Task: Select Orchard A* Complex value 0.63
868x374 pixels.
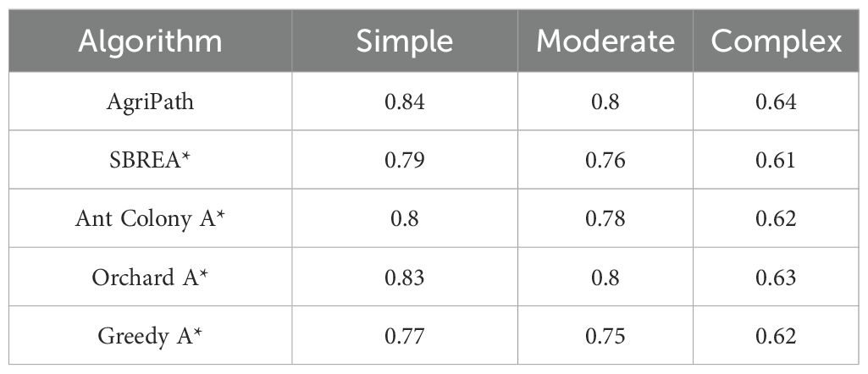Action: [x=777, y=277]
